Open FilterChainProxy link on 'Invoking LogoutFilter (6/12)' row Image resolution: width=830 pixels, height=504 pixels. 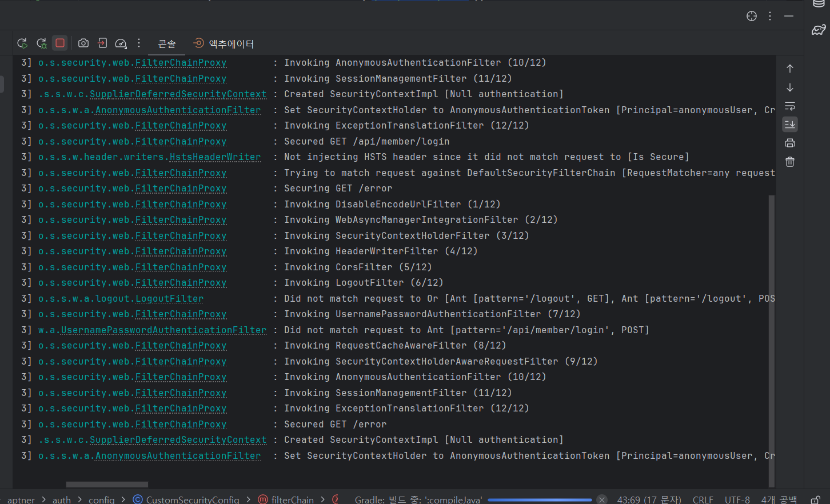(x=181, y=282)
